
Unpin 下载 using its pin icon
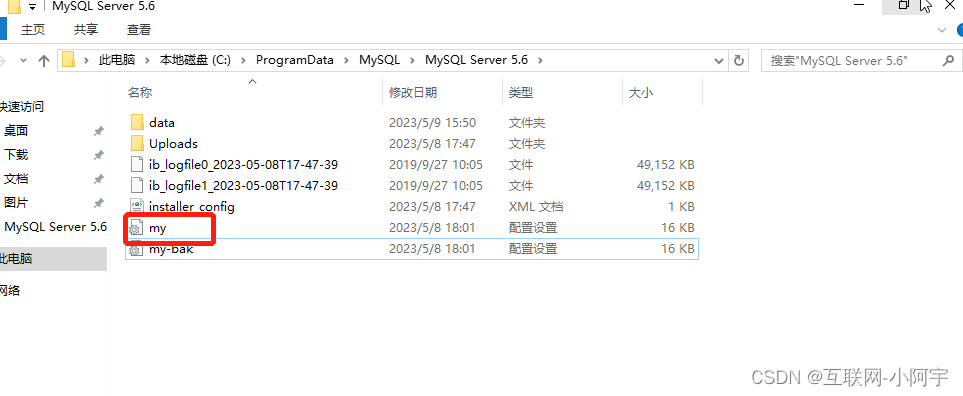point(98,155)
